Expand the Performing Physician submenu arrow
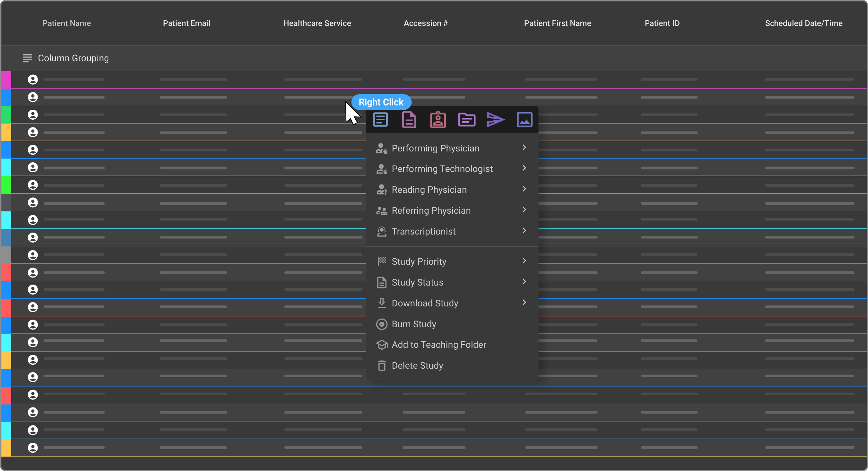Viewport: 868px width, 471px height. pyautogui.click(x=524, y=148)
